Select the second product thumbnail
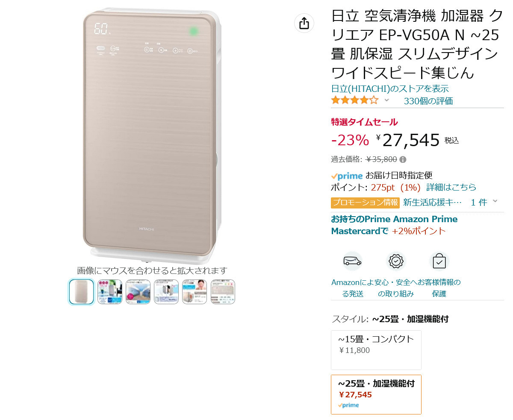Viewport: 513px width, 420px height. tap(110, 292)
